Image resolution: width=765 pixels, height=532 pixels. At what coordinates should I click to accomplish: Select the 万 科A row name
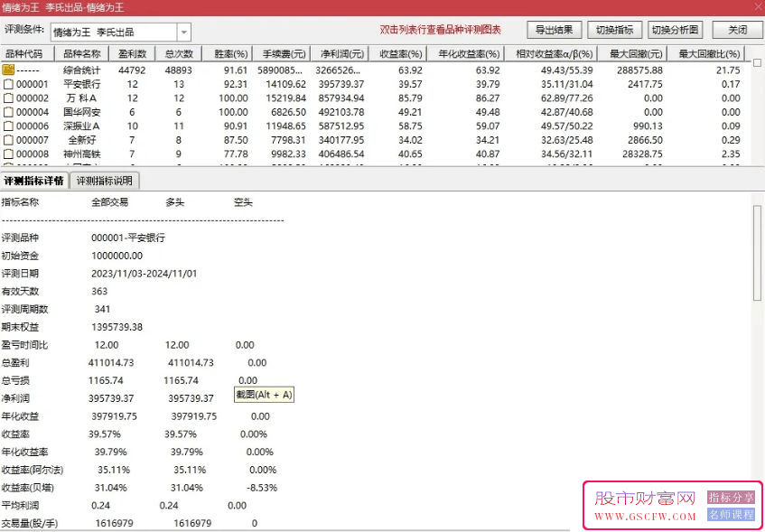pyautogui.click(x=82, y=98)
